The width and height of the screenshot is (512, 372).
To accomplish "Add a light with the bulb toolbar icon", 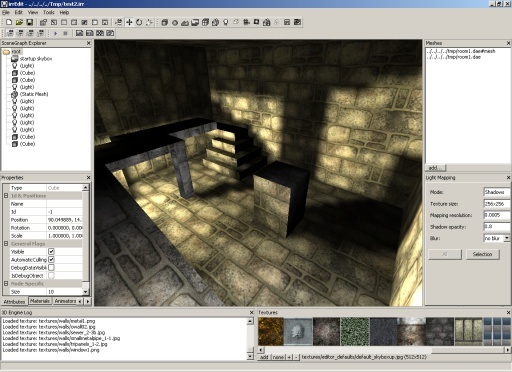I will click(x=226, y=22).
